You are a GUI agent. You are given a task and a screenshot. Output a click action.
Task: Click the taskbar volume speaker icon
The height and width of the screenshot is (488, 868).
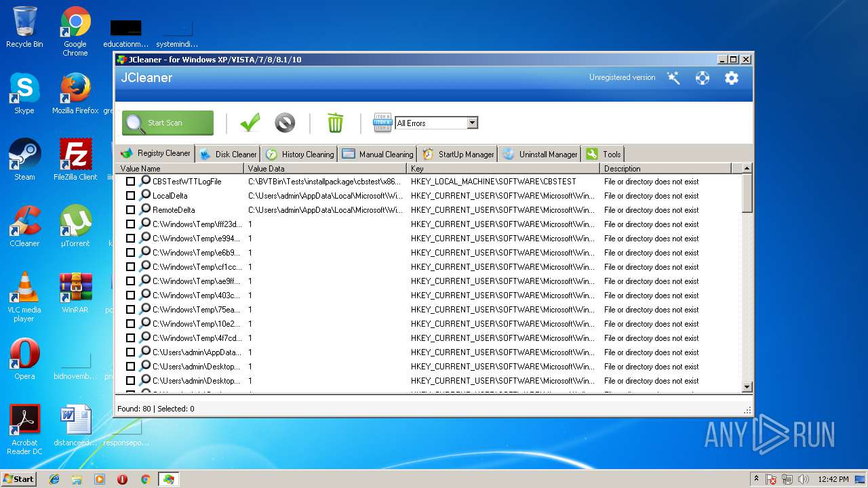tap(804, 479)
